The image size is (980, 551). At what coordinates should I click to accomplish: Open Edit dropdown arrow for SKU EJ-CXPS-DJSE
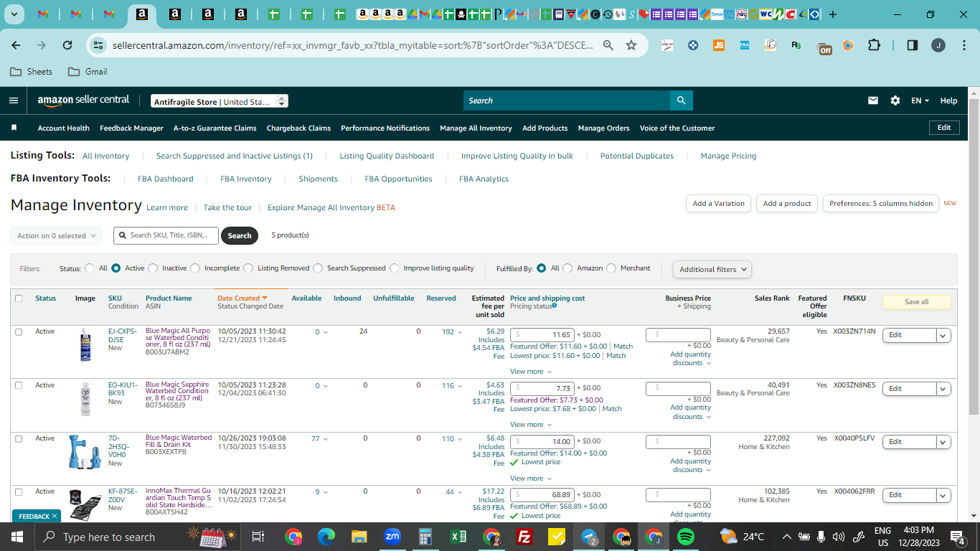click(x=943, y=335)
